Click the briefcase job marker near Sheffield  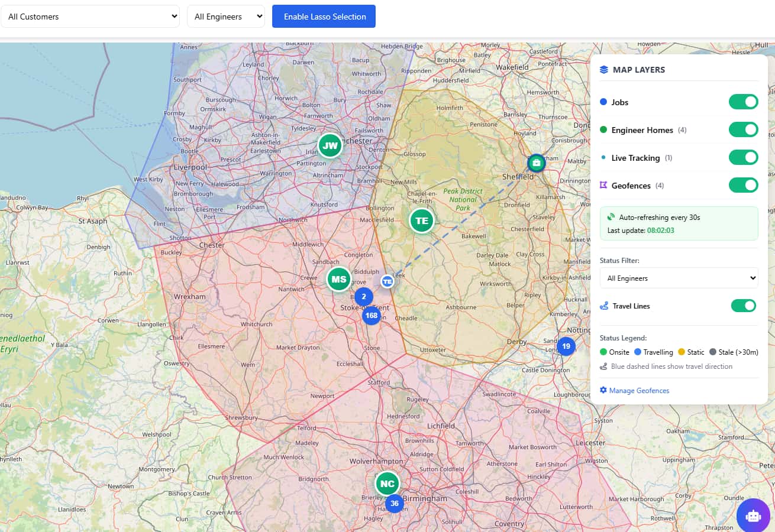[x=536, y=163]
